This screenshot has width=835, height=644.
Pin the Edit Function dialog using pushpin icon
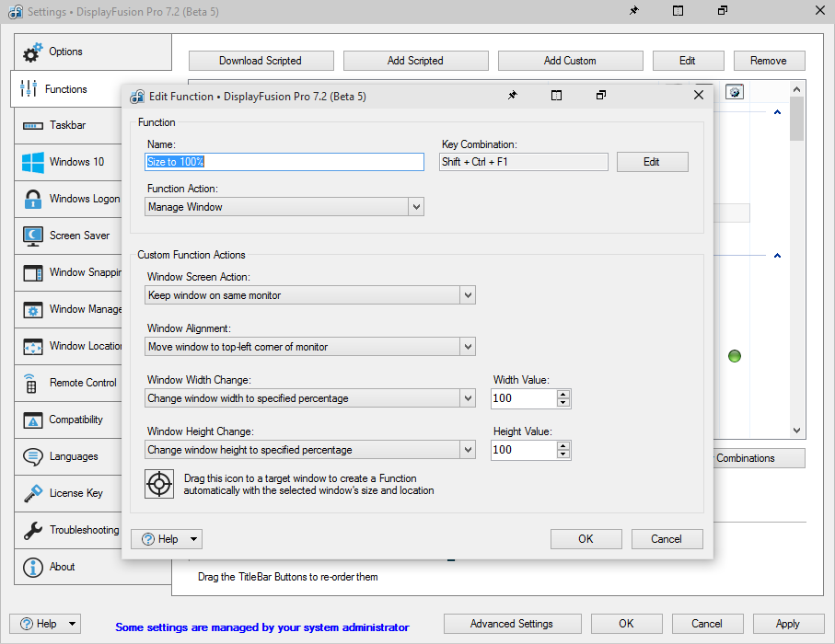coord(513,96)
